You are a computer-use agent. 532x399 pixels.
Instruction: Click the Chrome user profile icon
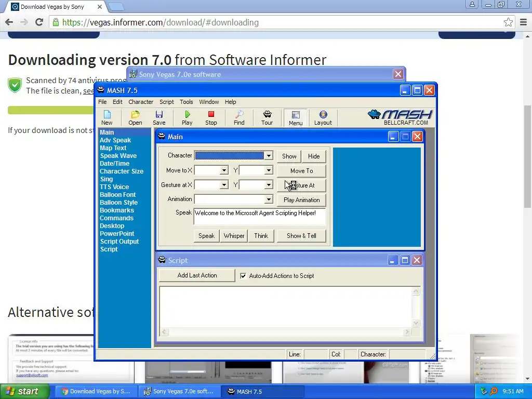(472, 4)
